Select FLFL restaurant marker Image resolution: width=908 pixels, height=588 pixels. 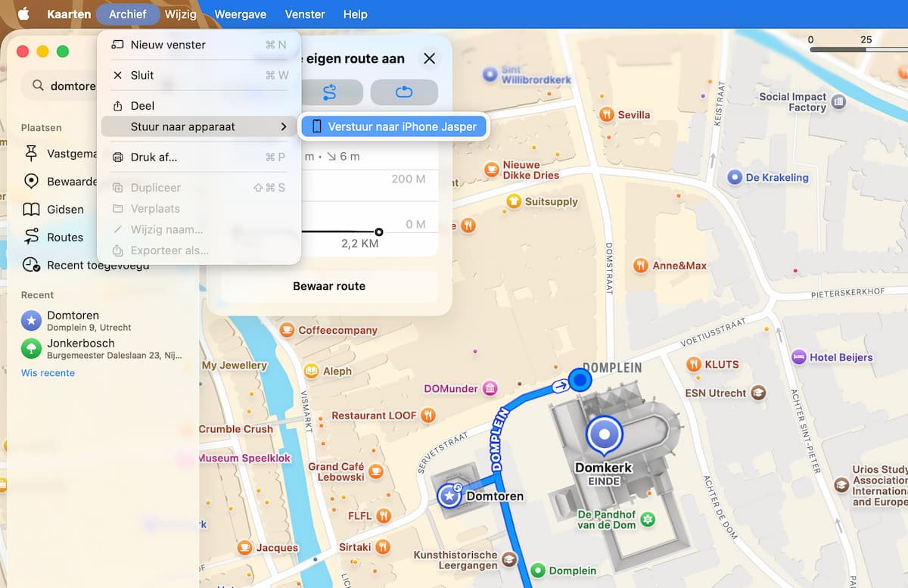pos(384,515)
